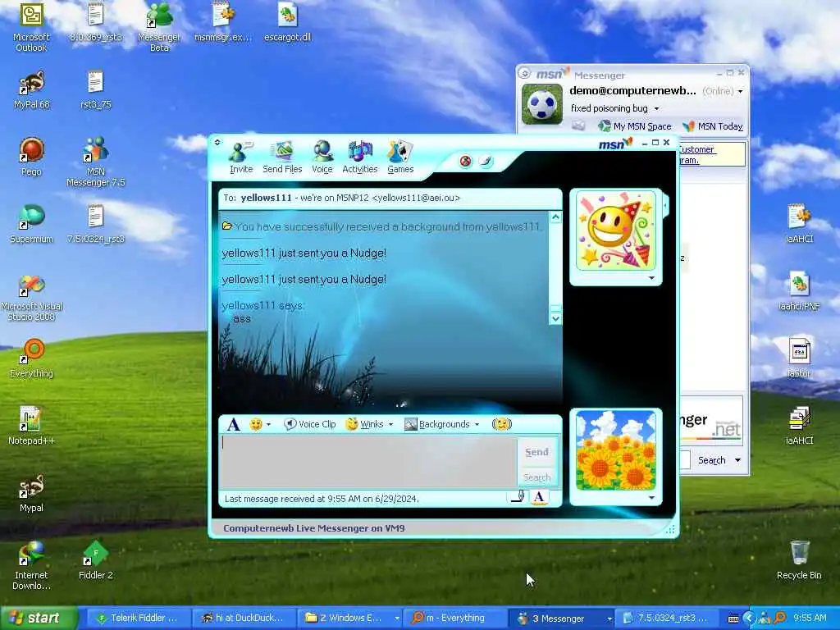Open Activities in chat toolbar
Screen dimensions: 840x630
tap(359, 158)
